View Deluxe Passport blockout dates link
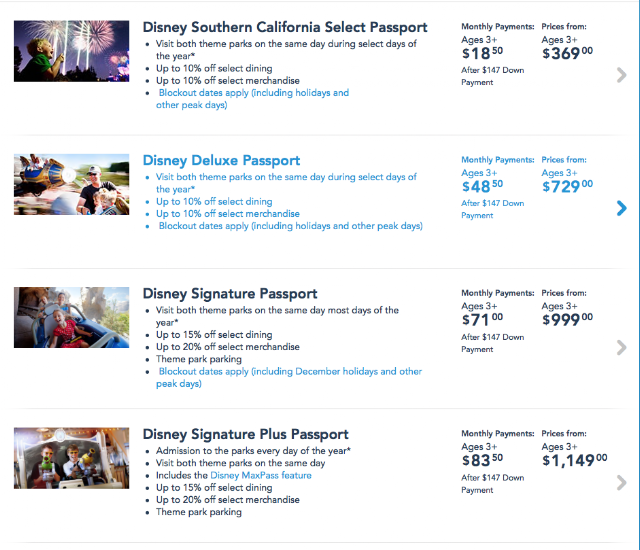 point(291,226)
